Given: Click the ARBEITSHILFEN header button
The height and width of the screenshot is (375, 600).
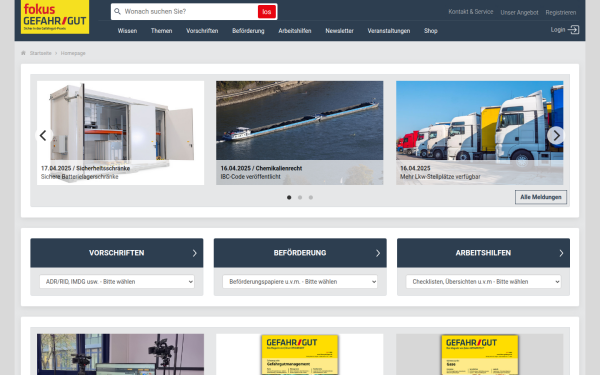Looking at the screenshot, I should click(483, 253).
